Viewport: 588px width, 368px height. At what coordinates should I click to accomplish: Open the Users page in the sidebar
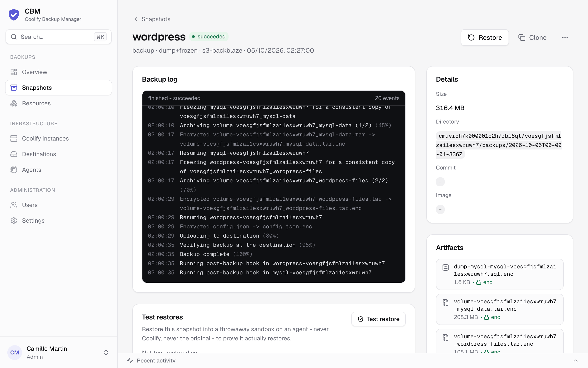tap(59, 205)
